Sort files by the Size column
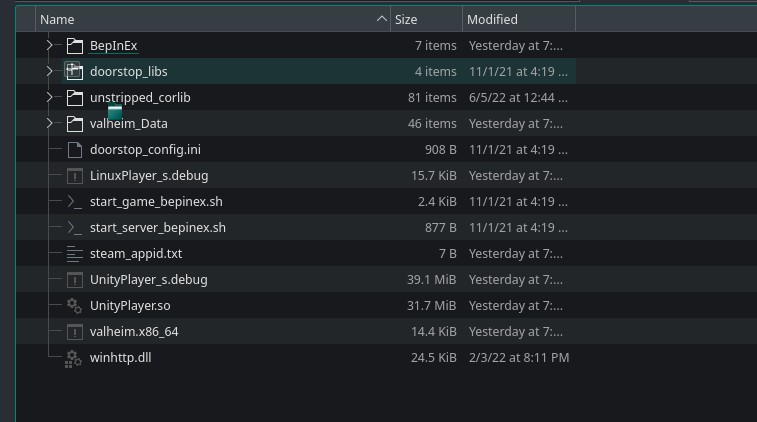 (x=406, y=20)
